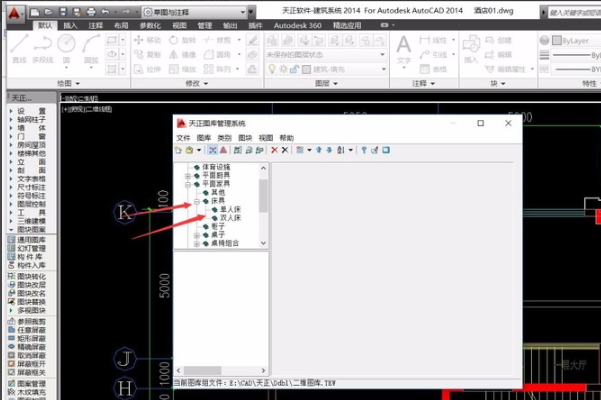This screenshot has width=601, height=400.
Task: Click 图块替换 in sidebar
Action: 27,302
